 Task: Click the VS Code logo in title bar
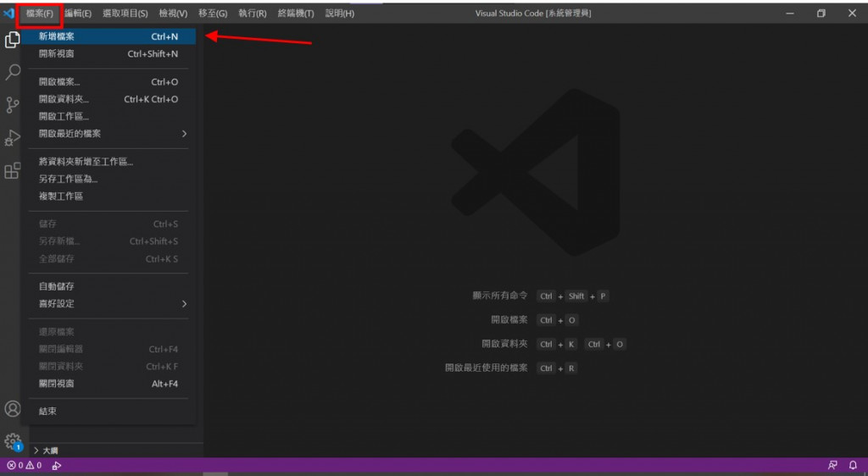[8, 13]
